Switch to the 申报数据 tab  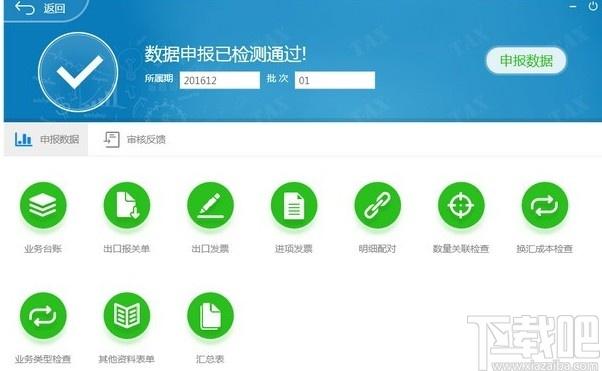(x=46, y=139)
